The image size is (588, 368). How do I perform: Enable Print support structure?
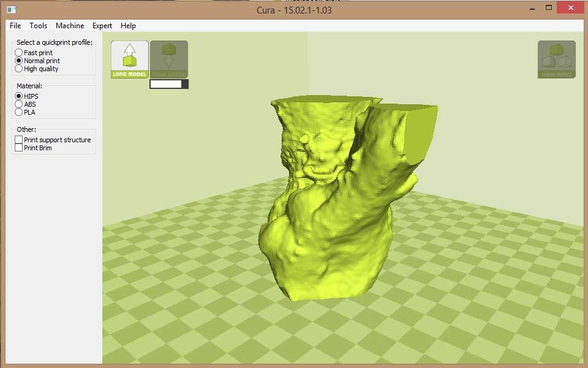click(x=19, y=140)
